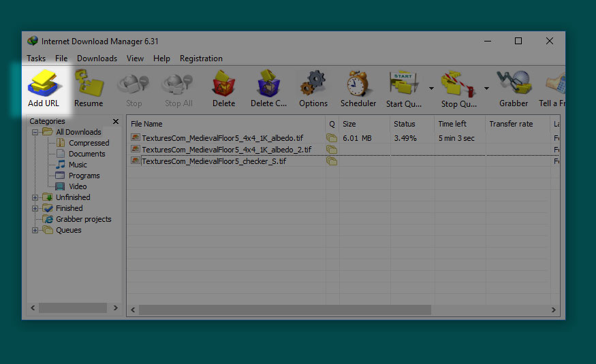The image size is (596, 364).
Task: Maximize the Internet Download Manager window
Action: tap(518, 41)
